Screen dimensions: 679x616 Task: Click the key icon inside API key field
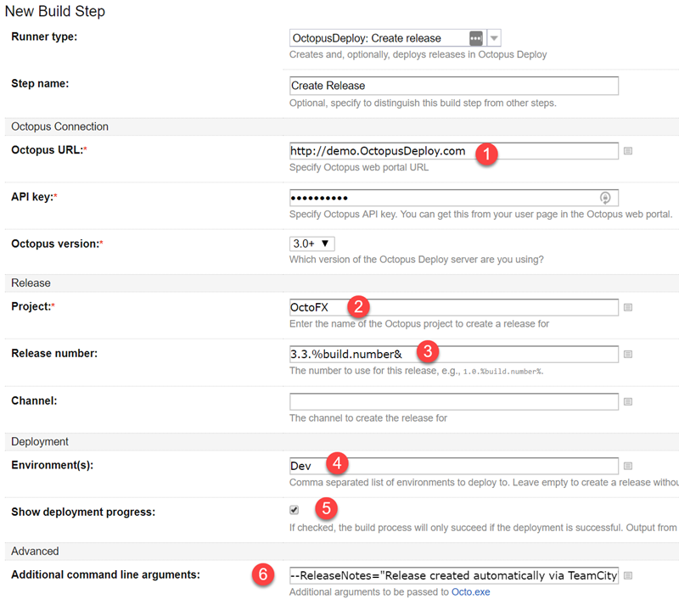604,198
